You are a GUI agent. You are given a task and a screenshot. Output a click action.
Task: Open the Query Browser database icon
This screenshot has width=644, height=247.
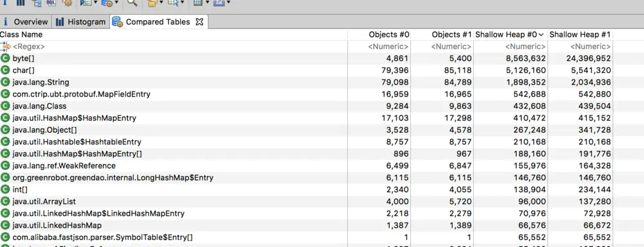click(107, 3)
